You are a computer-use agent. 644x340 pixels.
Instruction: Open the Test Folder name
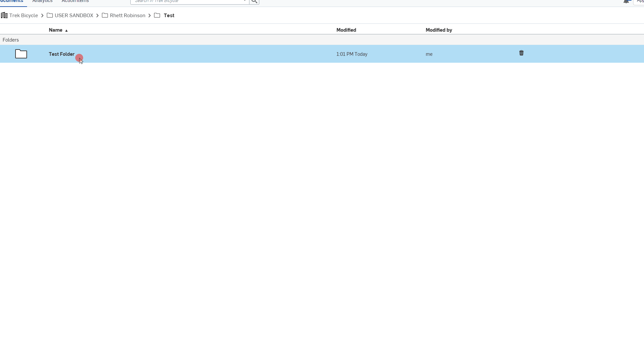62,54
